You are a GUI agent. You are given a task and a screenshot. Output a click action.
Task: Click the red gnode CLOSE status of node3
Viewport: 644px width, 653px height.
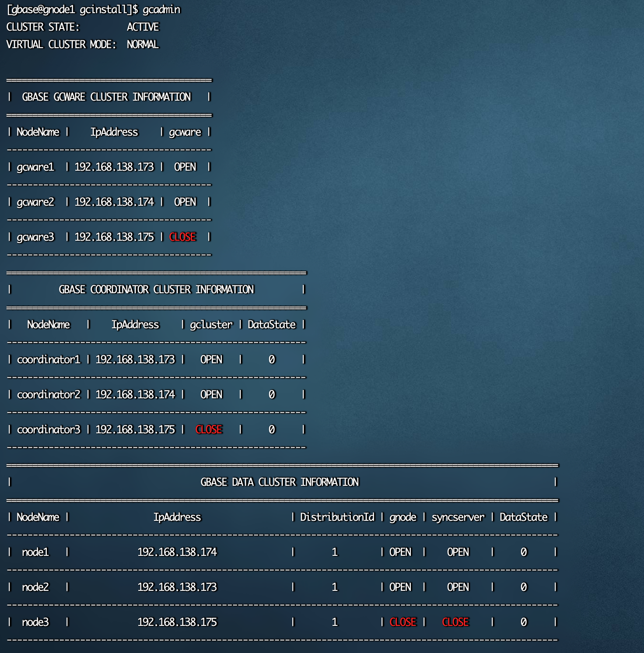tap(403, 622)
